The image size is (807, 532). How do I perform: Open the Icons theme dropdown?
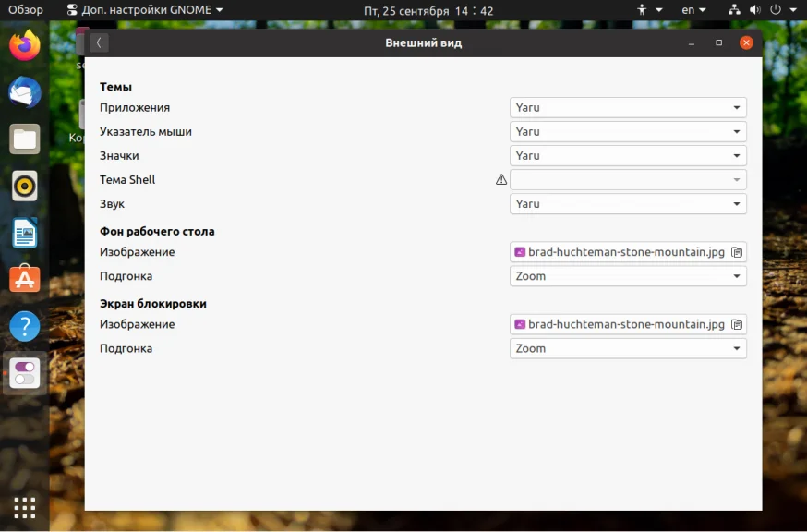(628, 155)
